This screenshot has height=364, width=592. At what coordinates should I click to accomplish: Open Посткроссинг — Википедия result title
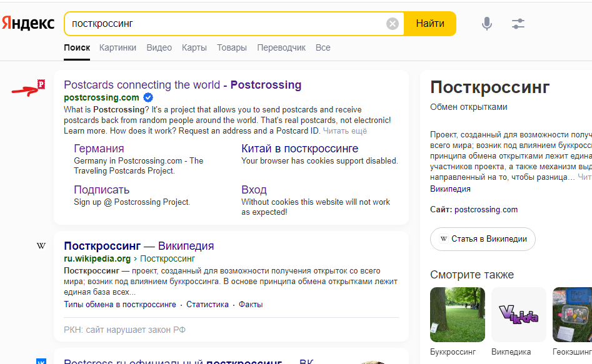(139, 246)
